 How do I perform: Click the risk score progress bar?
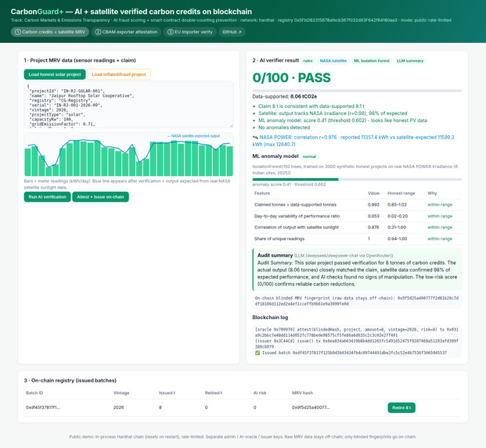tap(357, 91)
